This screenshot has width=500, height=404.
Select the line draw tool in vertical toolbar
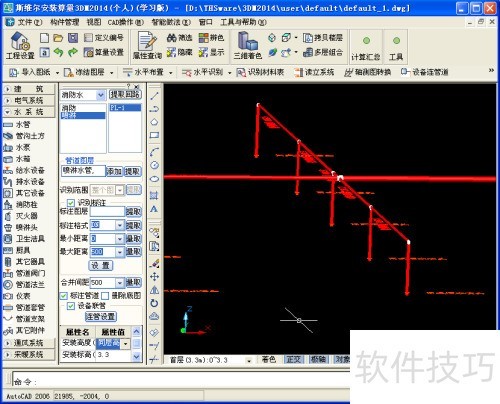[x=154, y=96]
